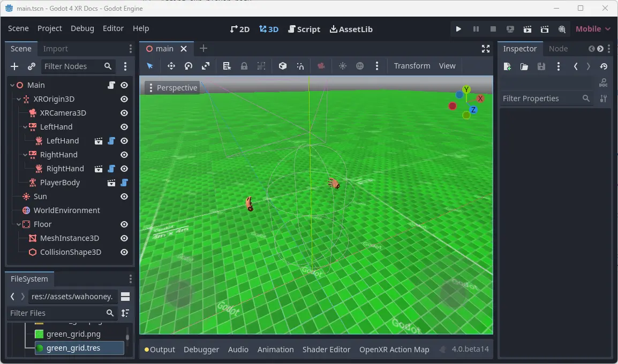Create a new resource in the Inspector
Screen dimensions: 618x364
click(x=507, y=66)
